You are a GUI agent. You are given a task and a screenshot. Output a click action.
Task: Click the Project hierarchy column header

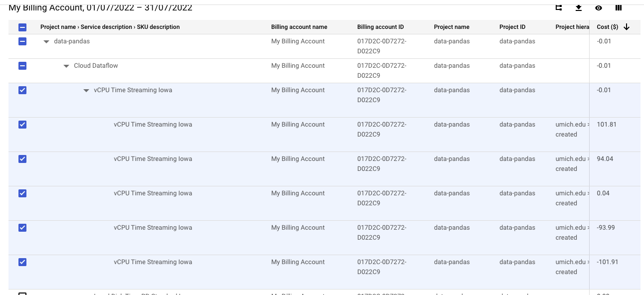pos(572,27)
